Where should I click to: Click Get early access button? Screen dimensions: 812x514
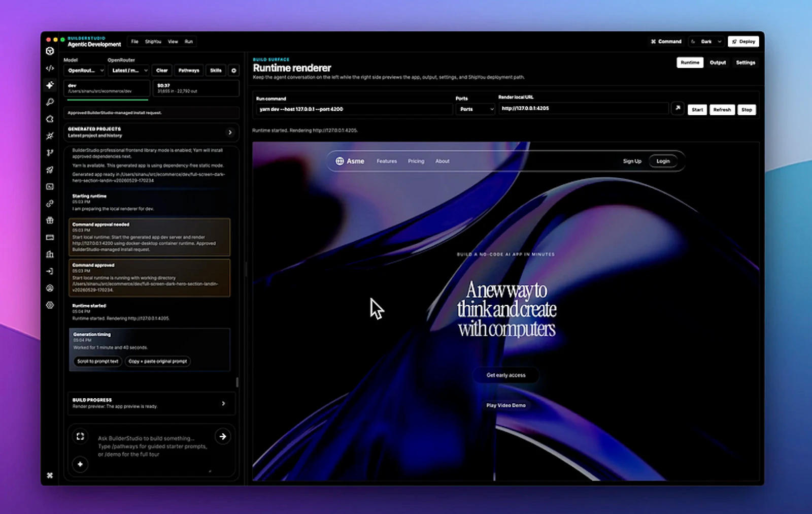(506, 375)
